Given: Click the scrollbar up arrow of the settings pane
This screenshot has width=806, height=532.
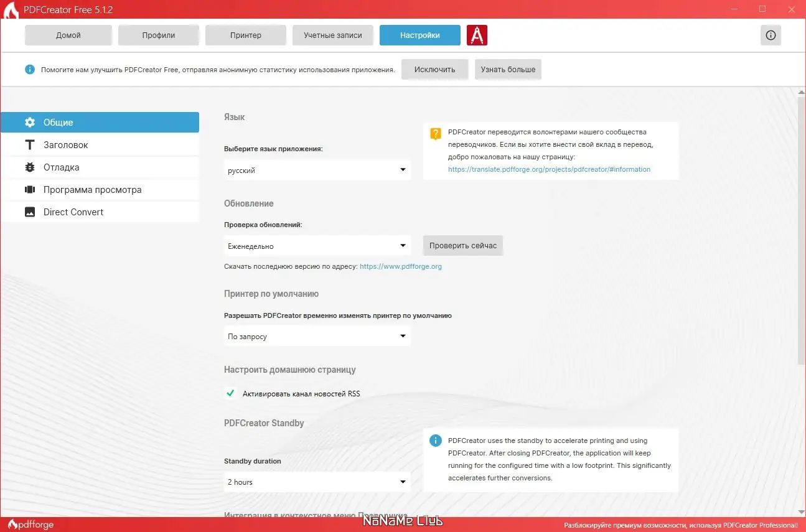Looking at the screenshot, I should pyautogui.click(x=801, y=93).
